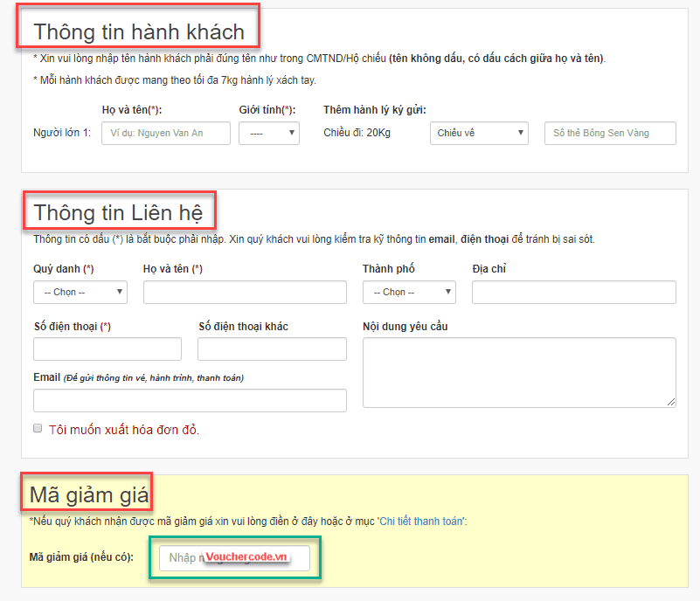Focus the contact Họ và tên field
The height and width of the screenshot is (601, 700).
pyautogui.click(x=245, y=292)
